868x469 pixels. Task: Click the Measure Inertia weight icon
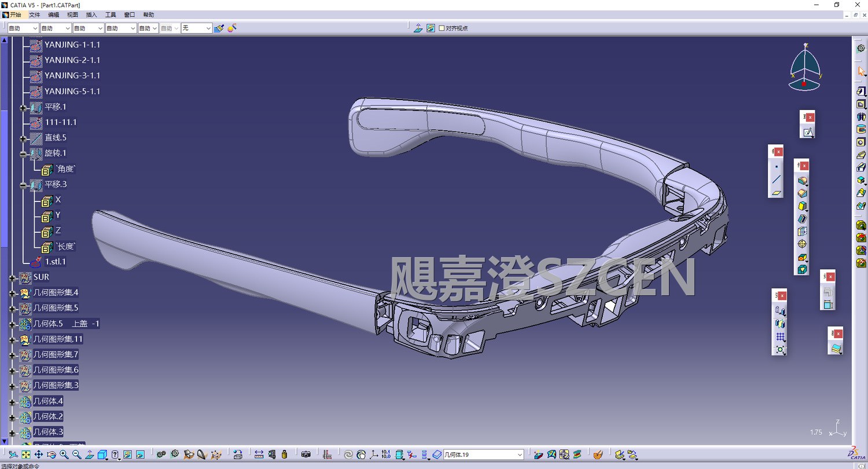[x=284, y=455]
